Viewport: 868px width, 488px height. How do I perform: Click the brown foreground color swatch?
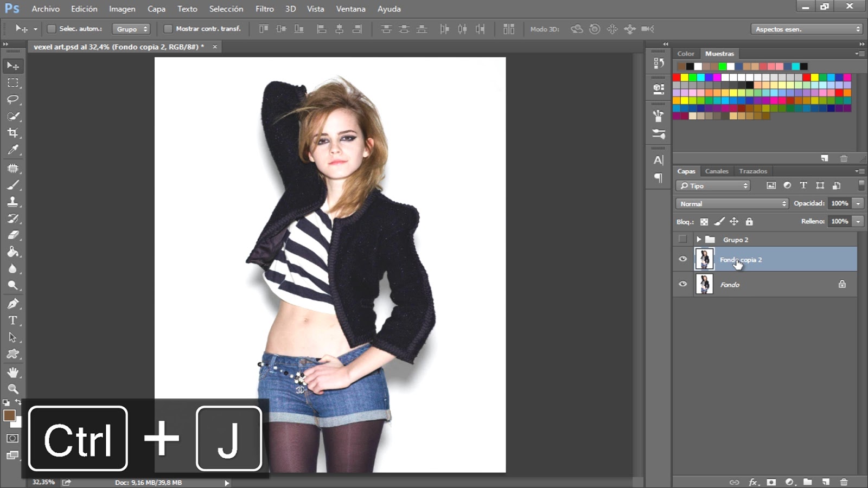pyautogui.click(x=9, y=415)
